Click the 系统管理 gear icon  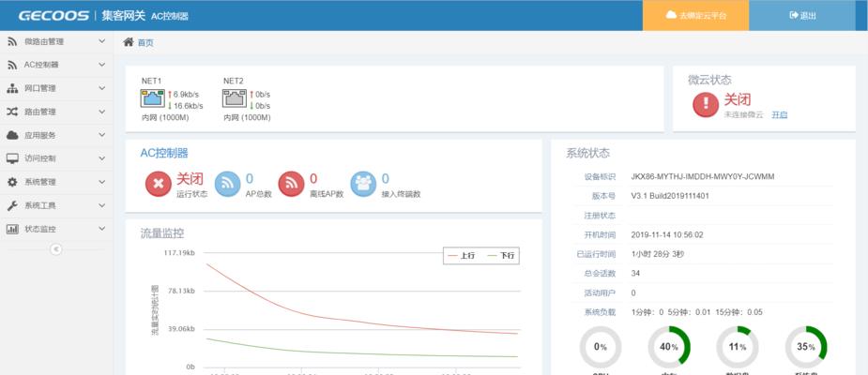12,182
